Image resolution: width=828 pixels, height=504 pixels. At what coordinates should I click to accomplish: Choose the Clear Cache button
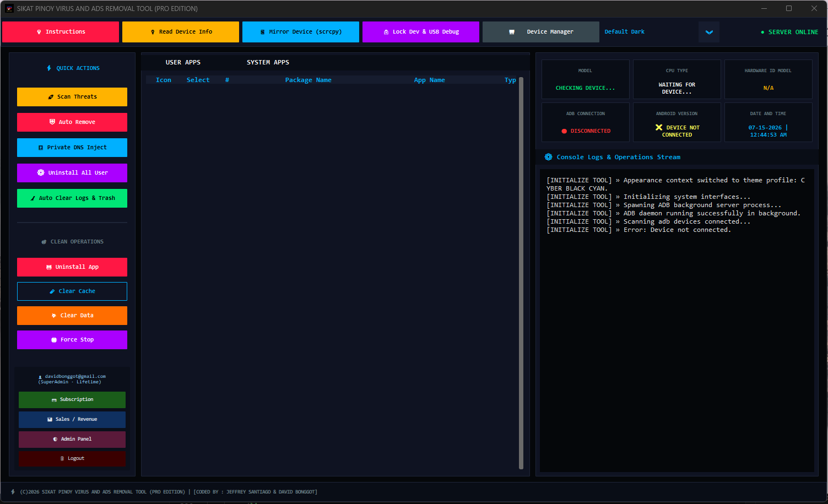(x=72, y=291)
